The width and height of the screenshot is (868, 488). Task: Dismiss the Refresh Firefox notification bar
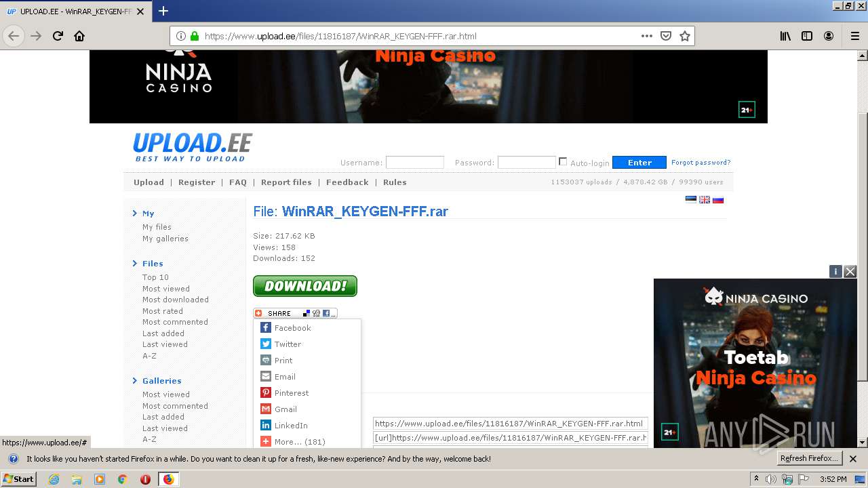click(853, 459)
